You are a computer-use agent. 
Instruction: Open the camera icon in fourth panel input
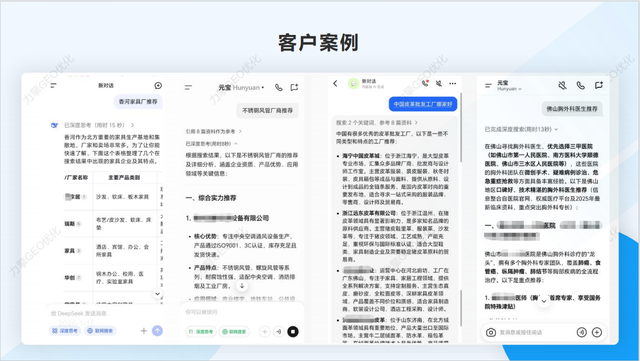[491, 332]
